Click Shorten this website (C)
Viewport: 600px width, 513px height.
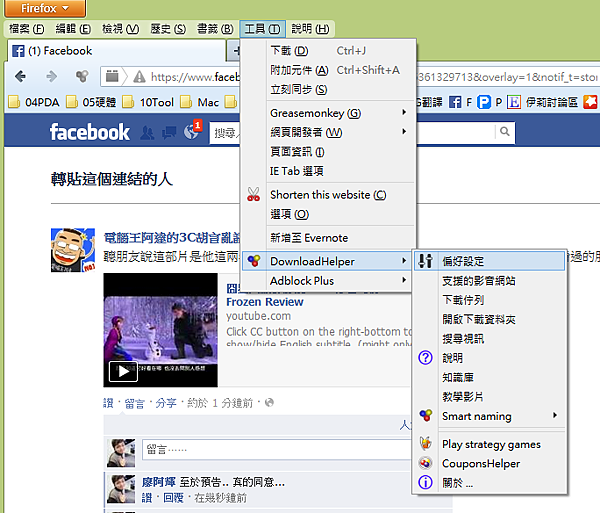[x=328, y=195]
